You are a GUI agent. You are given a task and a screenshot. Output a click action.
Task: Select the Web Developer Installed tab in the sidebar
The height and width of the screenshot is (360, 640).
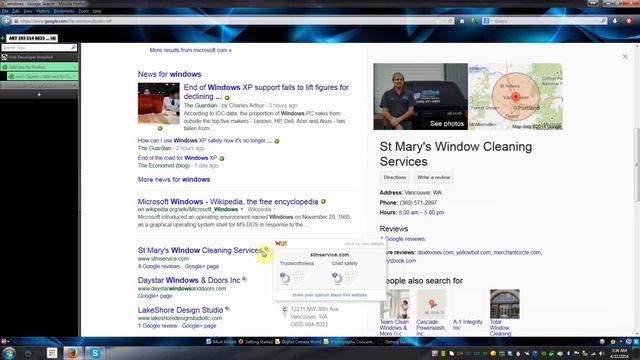[39, 58]
